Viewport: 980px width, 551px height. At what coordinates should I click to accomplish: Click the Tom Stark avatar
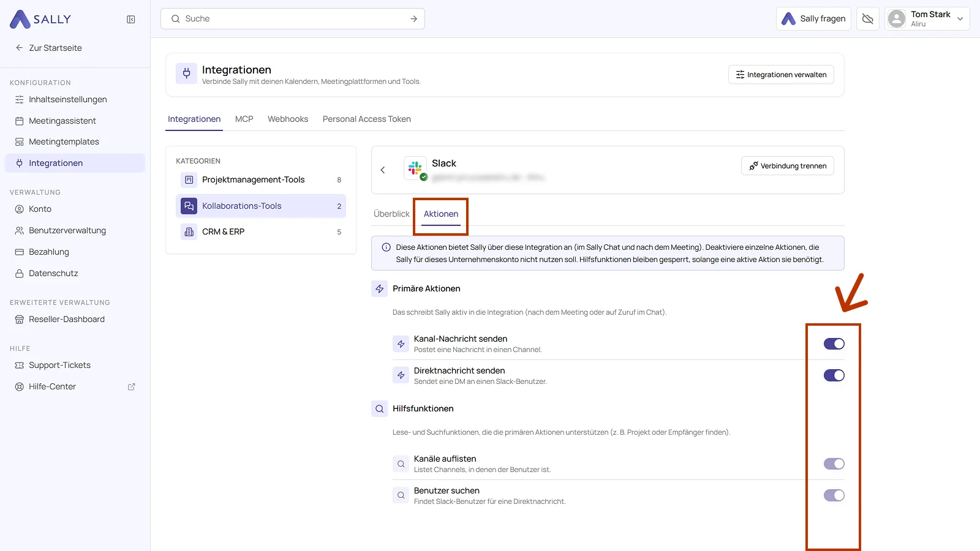pos(897,19)
